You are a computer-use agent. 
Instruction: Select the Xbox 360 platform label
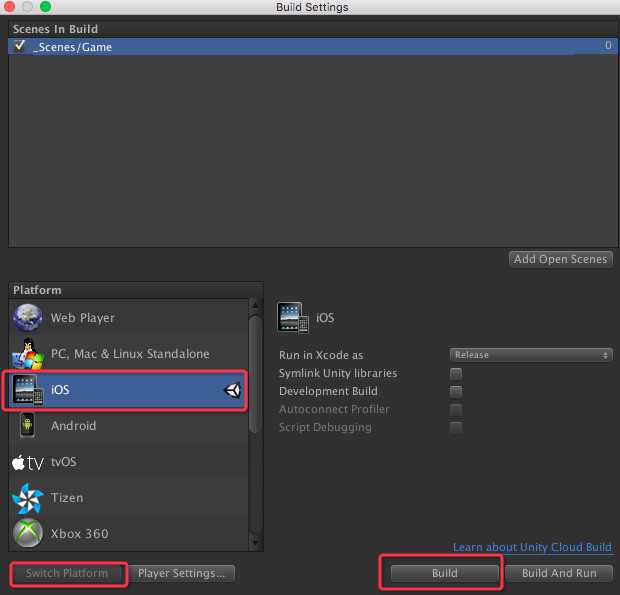[79, 534]
